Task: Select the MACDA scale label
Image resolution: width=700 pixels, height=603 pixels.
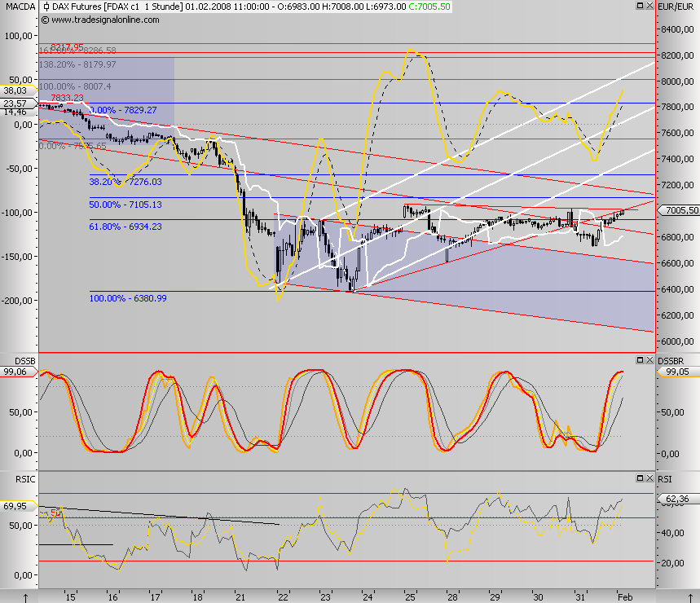Action: point(20,7)
